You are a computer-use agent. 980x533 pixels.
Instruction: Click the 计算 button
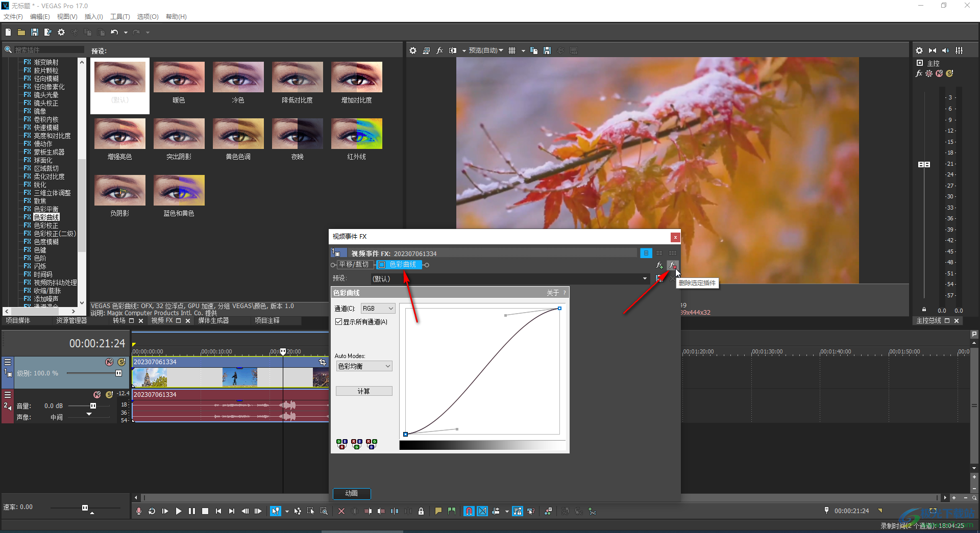point(364,391)
